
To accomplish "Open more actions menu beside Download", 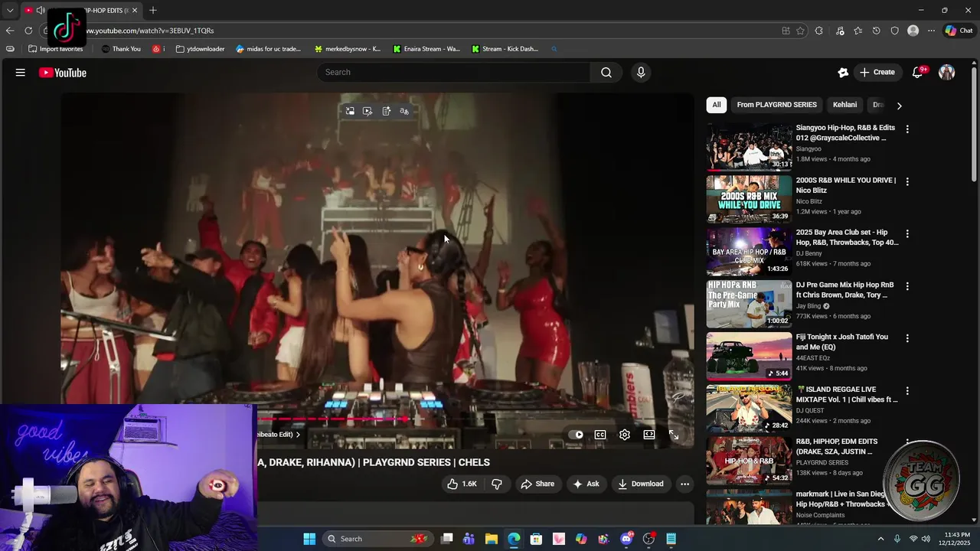I will click(685, 484).
